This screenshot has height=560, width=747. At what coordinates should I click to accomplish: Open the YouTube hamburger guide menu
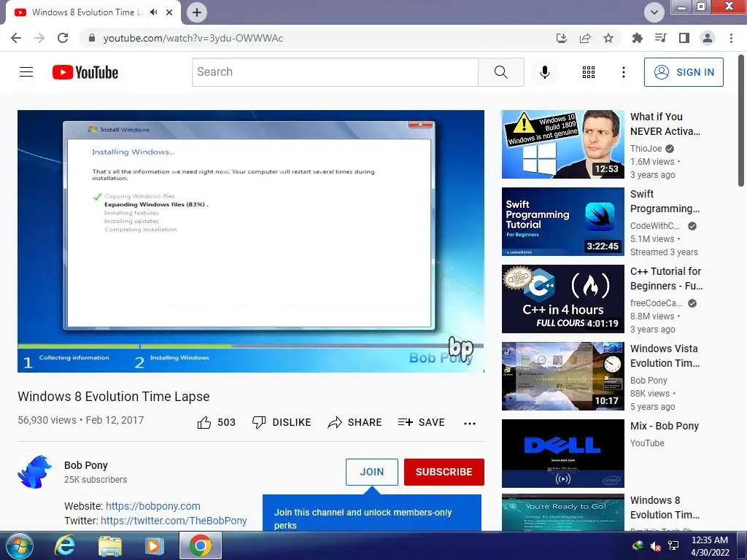(x=26, y=72)
